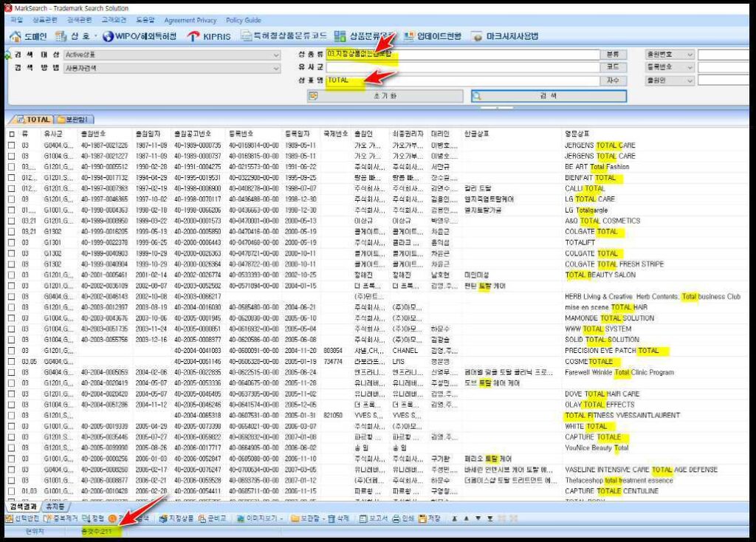Open the 특허청상품분류코드 toolbar item
The width and height of the screenshot is (756, 542).
click(x=283, y=36)
